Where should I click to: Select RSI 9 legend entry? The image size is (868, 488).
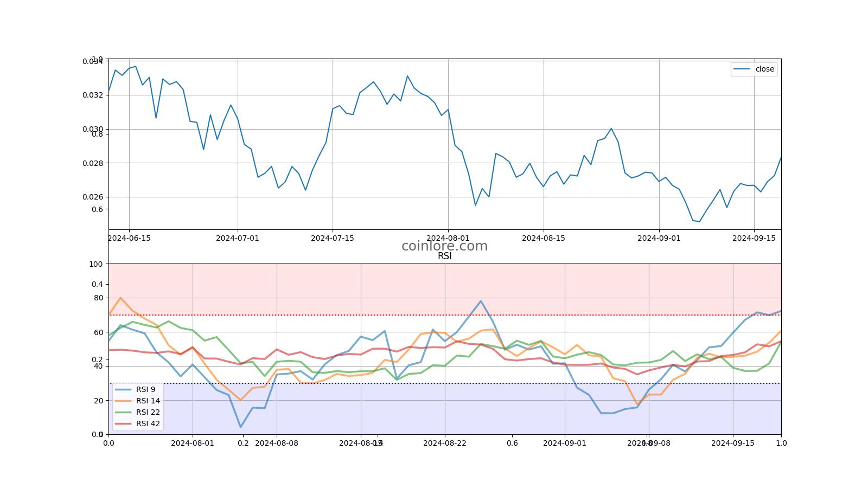point(137,389)
